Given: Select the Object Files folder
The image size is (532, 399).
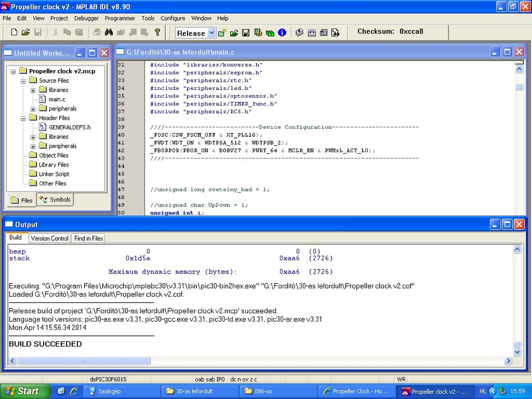Looking at the screenshot, I should click(x=54, y=155).
